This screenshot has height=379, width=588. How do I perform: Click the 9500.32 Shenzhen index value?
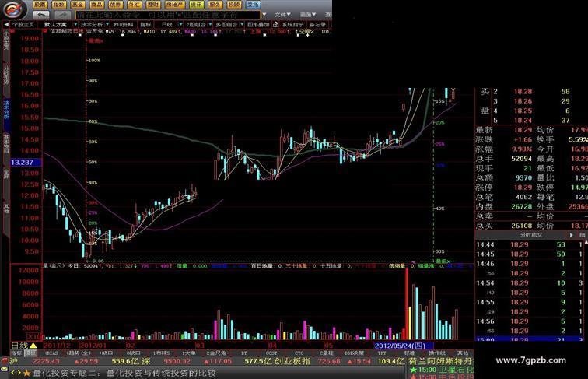pos(177,361)
